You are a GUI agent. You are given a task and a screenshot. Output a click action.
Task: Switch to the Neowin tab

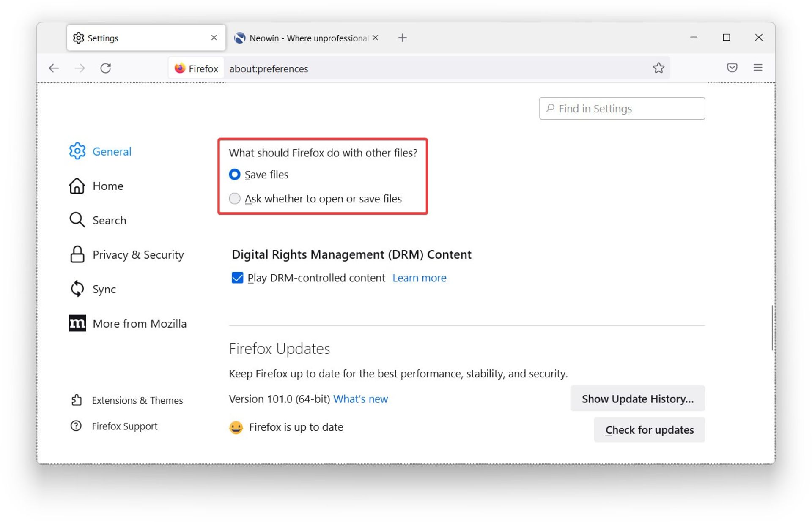pos(302,38)
